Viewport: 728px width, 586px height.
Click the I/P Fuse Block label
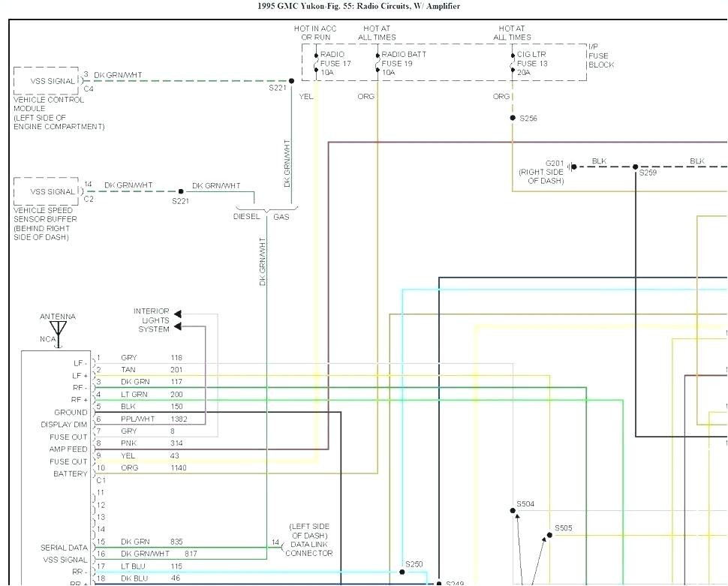point(600,56)
